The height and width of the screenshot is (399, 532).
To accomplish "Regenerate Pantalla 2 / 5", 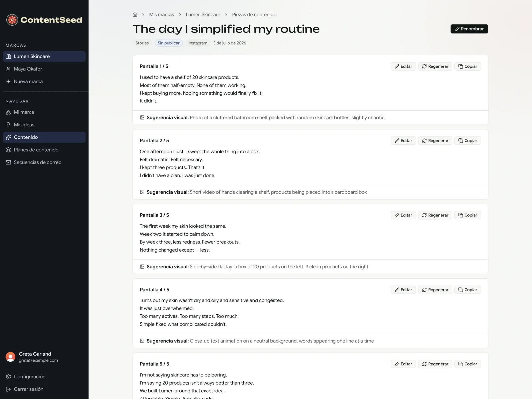I will click(x=435, y=141).
